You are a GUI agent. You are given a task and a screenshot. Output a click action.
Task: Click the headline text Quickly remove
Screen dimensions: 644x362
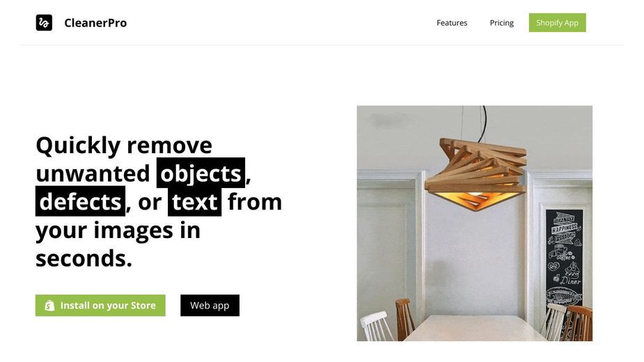[124, 145]
